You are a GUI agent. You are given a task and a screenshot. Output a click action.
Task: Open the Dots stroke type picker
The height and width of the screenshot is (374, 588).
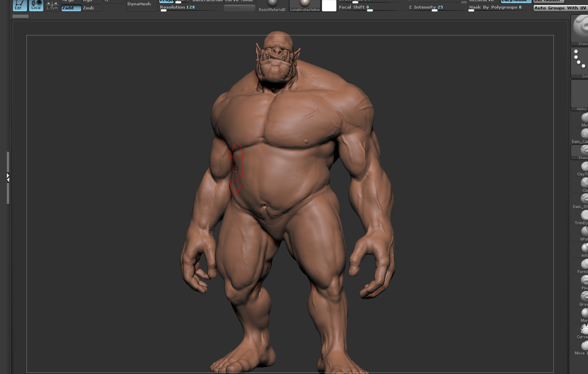(x=579, y=63)
